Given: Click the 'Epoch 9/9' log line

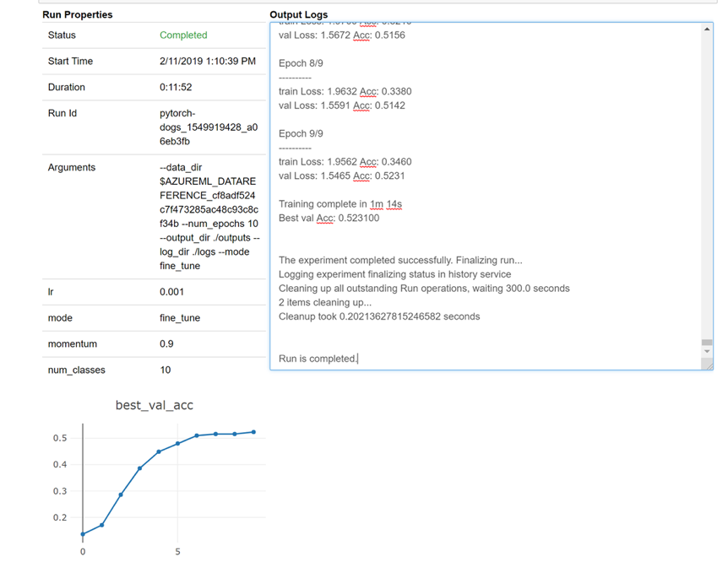Looking at the screenshot, I should pyautogui.click(x=301, y=133).
